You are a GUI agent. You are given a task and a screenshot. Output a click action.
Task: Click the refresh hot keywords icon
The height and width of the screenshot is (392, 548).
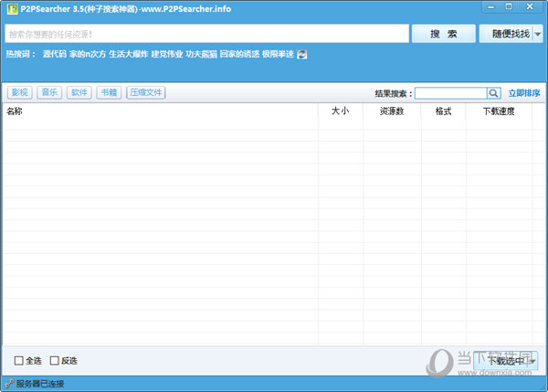302,54
